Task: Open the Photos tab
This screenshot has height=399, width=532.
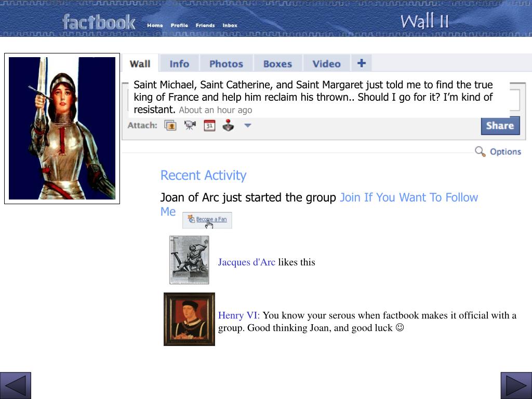Action: [x=227, y=64]
